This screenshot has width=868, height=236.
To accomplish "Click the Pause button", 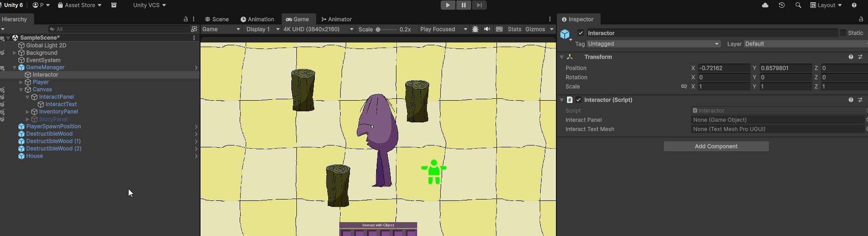I will point(463,5).
